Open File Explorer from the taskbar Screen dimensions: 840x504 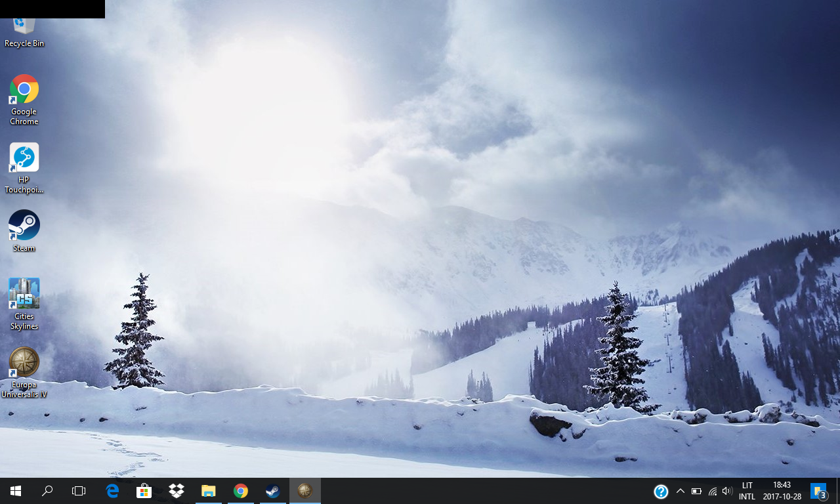(x=209, y=491)
